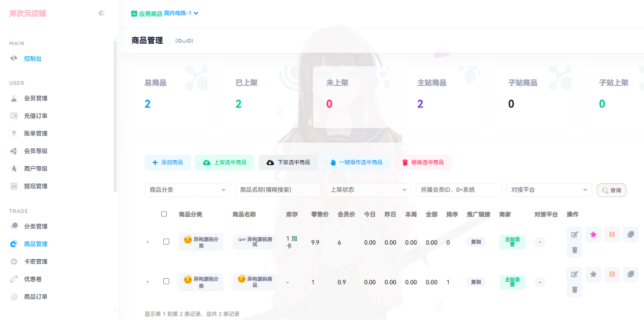Toggle the select-all checkbox in table header

tap(164, 214)
